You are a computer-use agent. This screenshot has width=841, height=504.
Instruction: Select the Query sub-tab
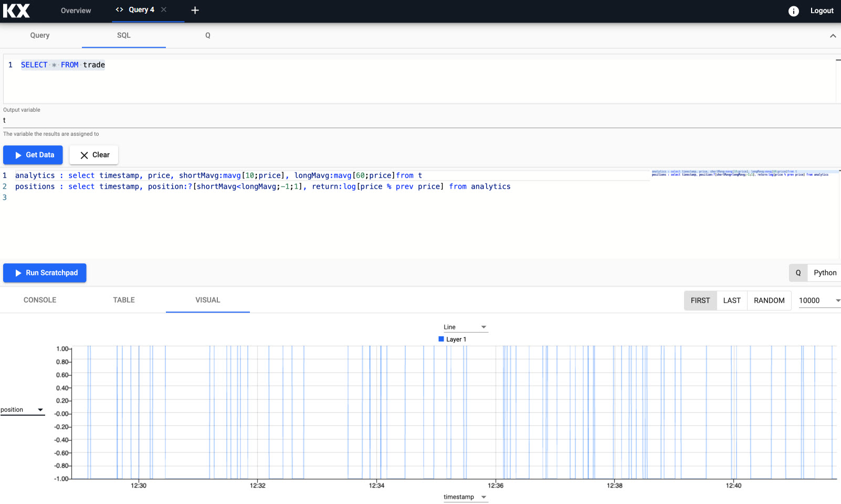40,35
